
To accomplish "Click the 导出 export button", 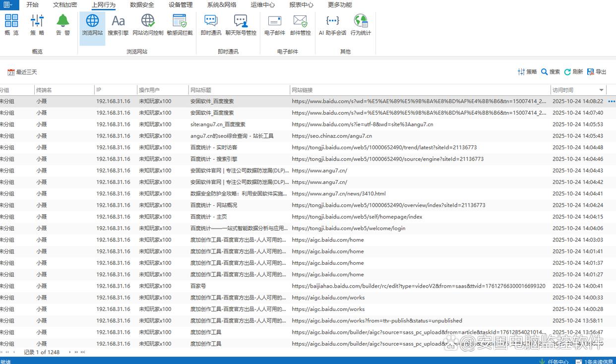I will click(597, 72).
